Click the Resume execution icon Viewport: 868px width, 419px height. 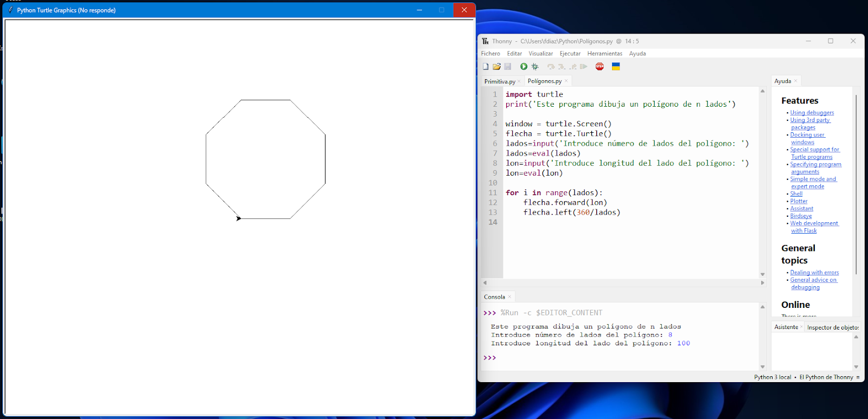[584, 67]
